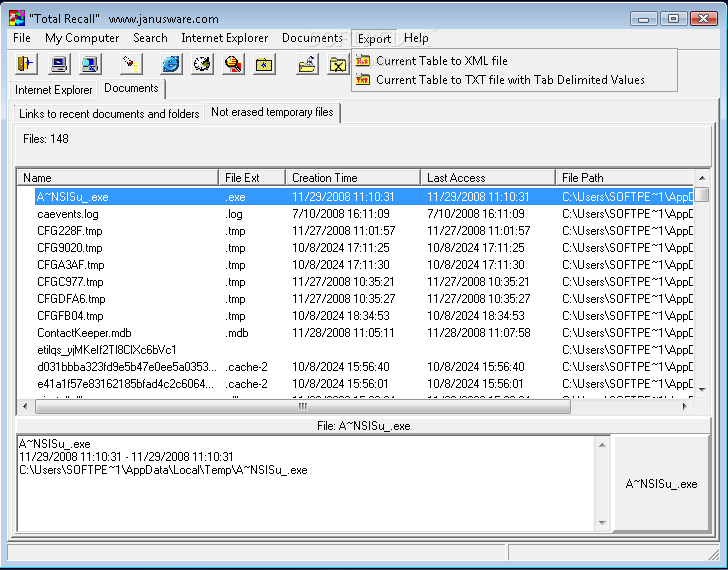Click the horizontal scrollbar thumb

303,407
